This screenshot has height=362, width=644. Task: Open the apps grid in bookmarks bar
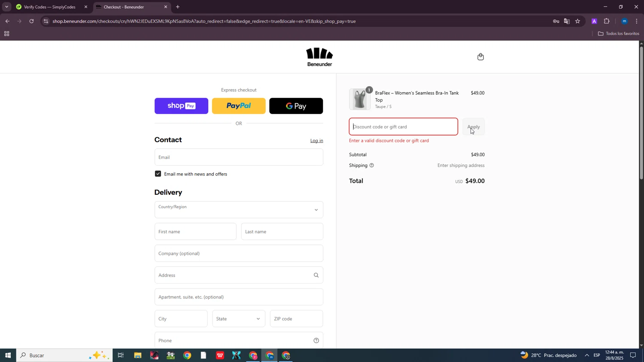point(6,33)
